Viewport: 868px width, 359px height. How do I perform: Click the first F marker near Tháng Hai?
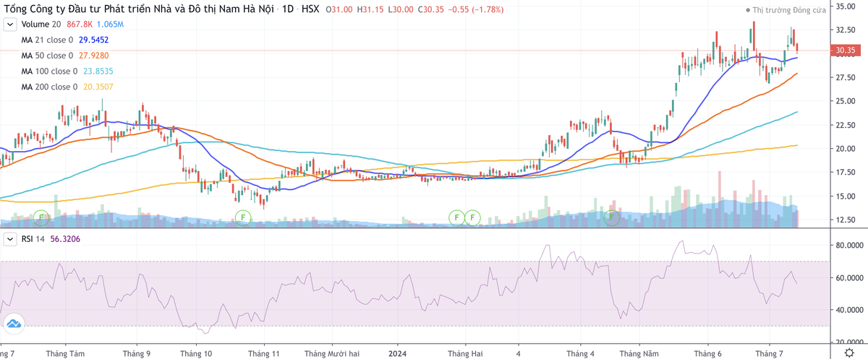pyautogui.click(x=456, y=216)
